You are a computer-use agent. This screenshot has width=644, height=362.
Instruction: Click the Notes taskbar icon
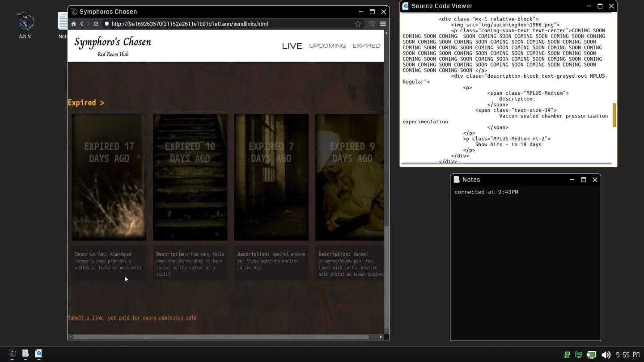click(x=25, y=354)
